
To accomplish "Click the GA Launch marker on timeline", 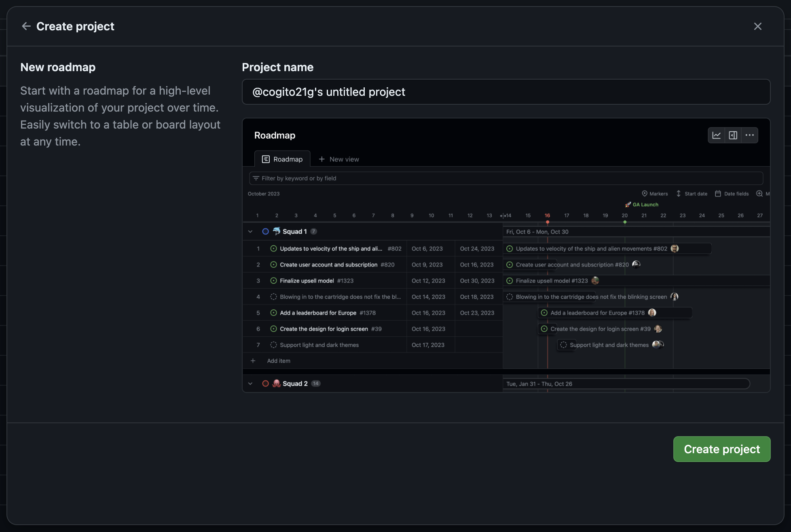I will 642,205.
